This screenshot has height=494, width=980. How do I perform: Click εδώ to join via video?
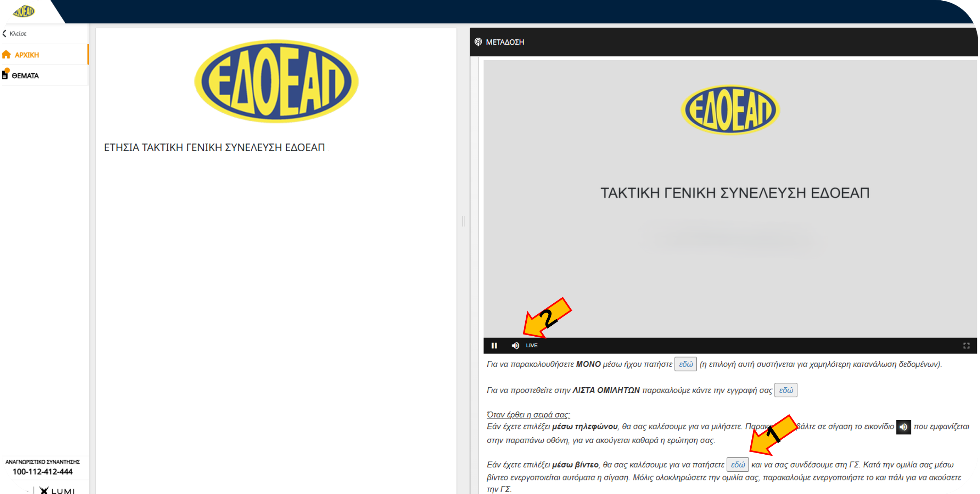[x=737, y=464]
